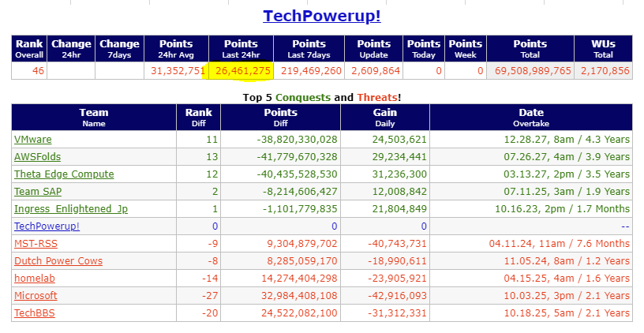Click the total points value 69,508,989,765
This screenshot has height=333, width=644.
pyautogui.click(x=533, y=70)
